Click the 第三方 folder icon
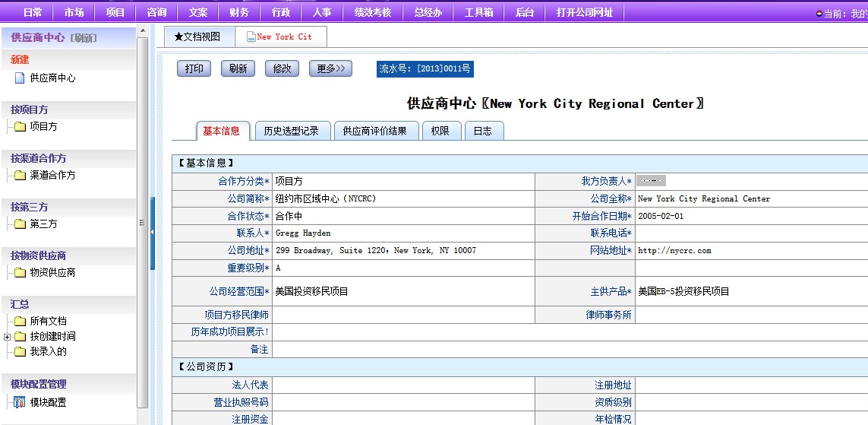This screenshot has width=868, height=425. (20, 224)
